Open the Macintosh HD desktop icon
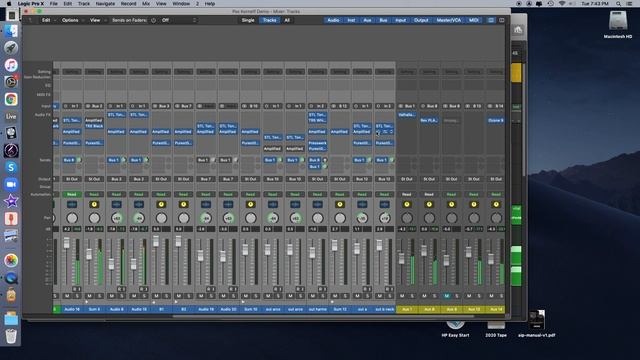Viewport: 640px width, 360px height. (618, 20)
